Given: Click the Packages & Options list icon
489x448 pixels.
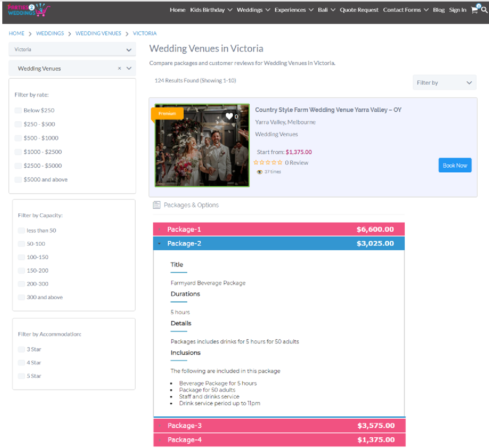Looking at the screenshot, I should [157, 205].
